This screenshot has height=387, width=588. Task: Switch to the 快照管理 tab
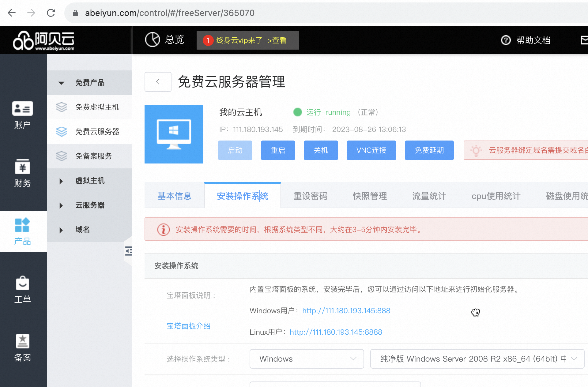(370, 196)
